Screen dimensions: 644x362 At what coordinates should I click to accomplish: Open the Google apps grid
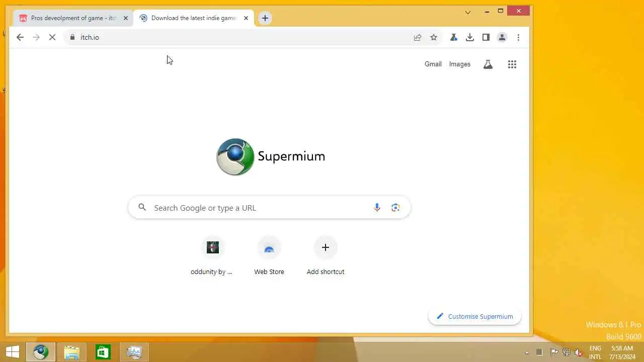(512, 64)
